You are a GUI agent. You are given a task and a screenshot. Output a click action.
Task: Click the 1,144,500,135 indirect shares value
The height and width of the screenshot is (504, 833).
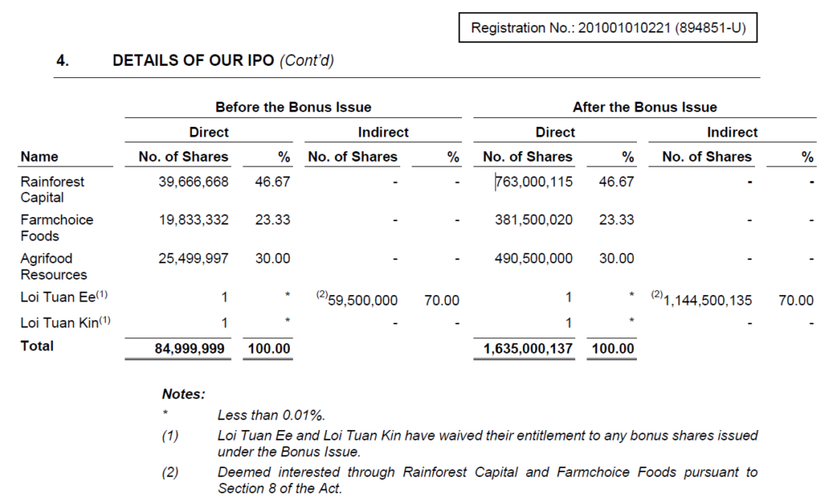point(707,301)
